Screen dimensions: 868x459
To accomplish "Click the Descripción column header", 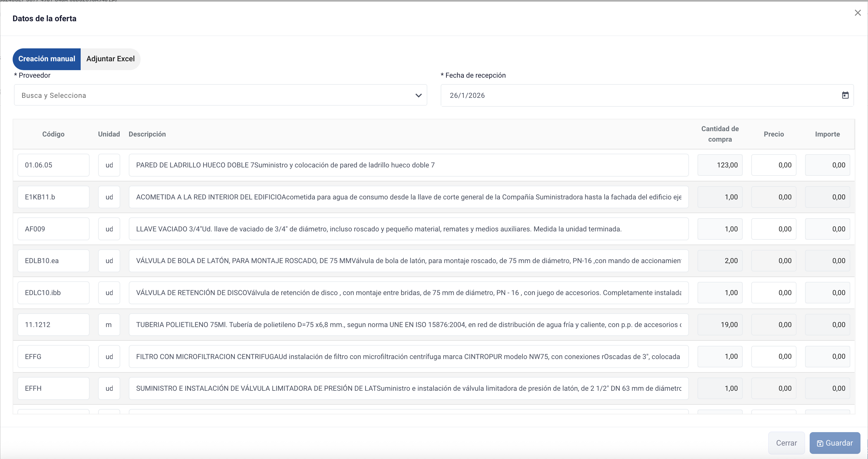I will point(147,134).
